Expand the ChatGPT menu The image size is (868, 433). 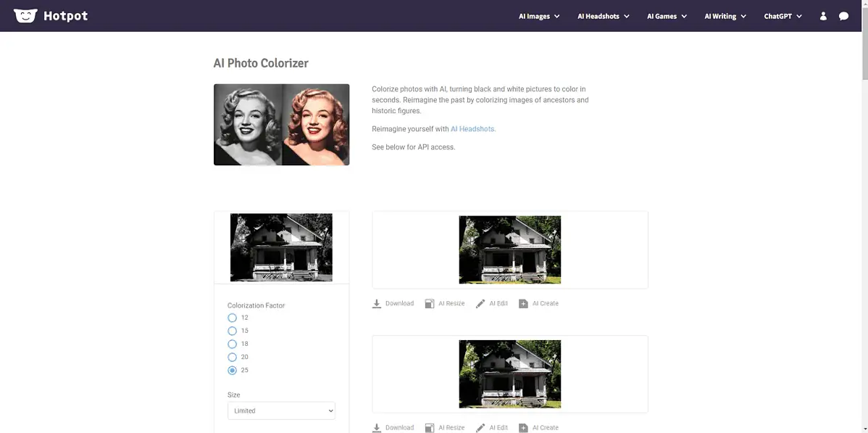click(783, 16)
